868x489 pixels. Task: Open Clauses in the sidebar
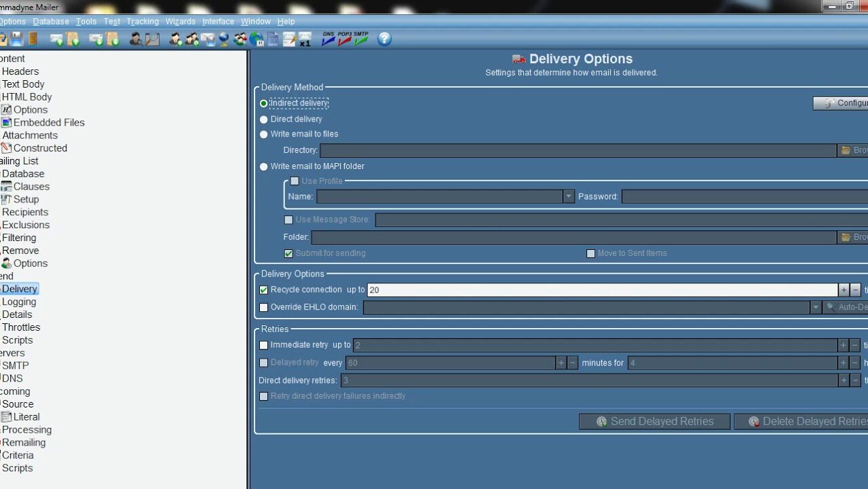31,186
